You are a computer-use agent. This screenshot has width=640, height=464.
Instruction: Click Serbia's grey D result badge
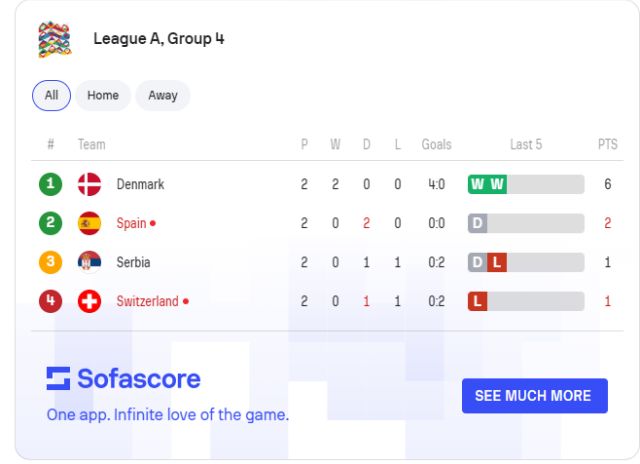[x=477, y=262]
